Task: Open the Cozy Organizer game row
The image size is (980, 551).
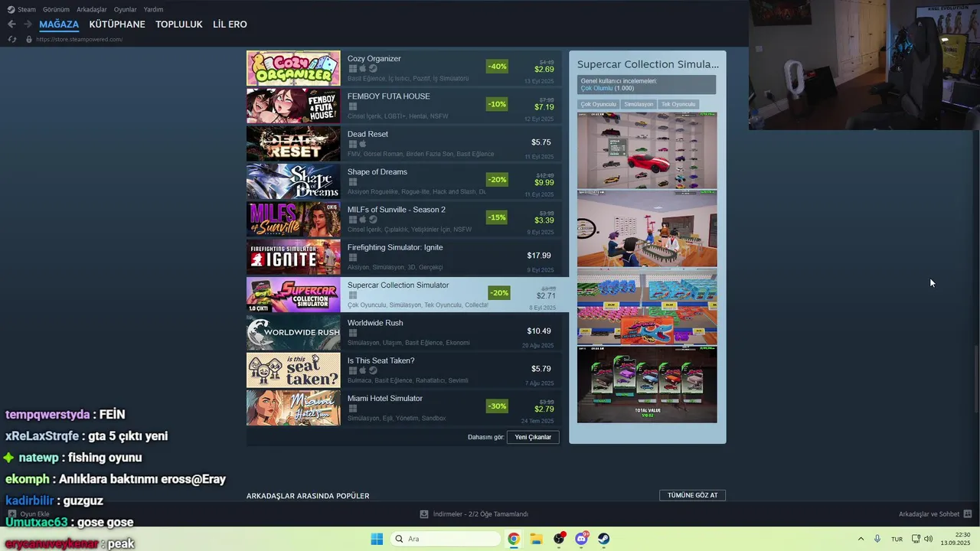Action: pos(404,68)
